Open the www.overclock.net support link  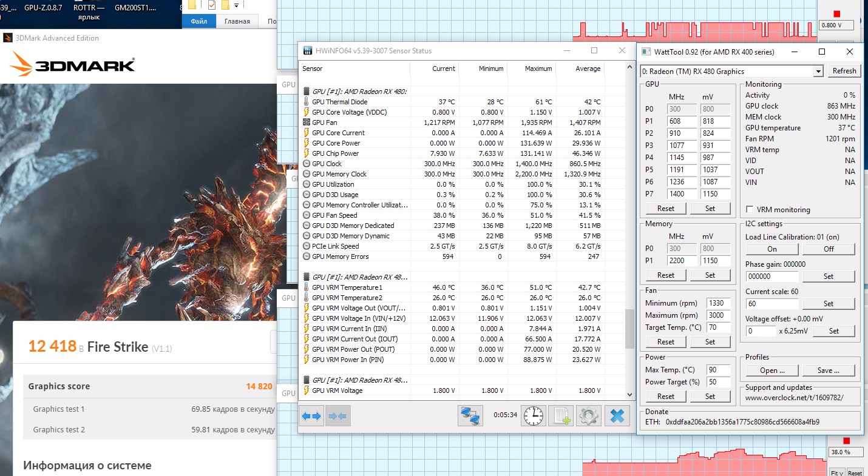point(795,398)
